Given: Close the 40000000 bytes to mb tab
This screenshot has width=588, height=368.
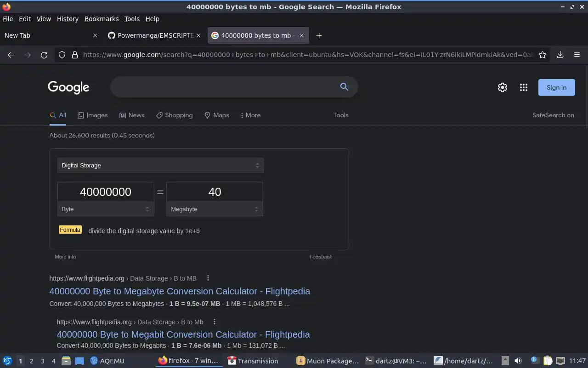Looking at the screenshot, I should pos(302,35).
